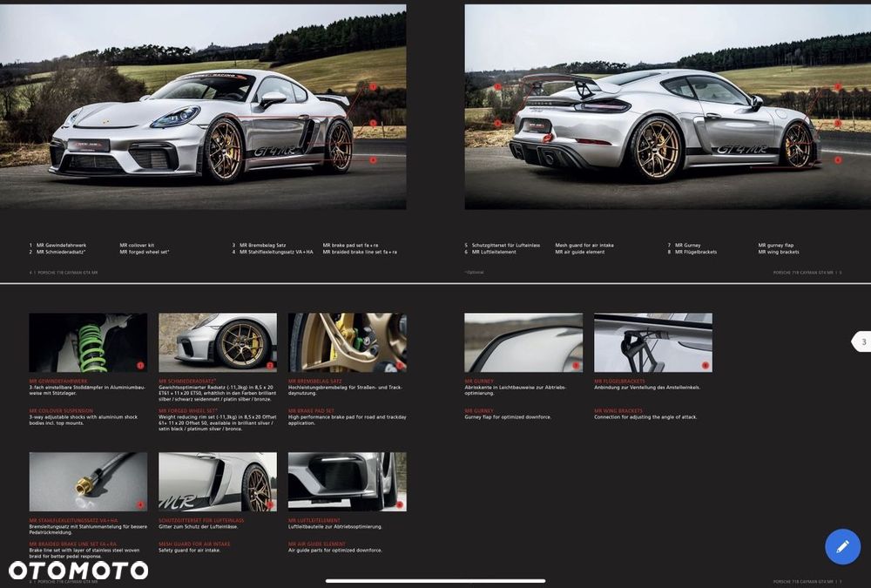Click text 'Air guide parts for optimized downforce.'

coord(335,551)
